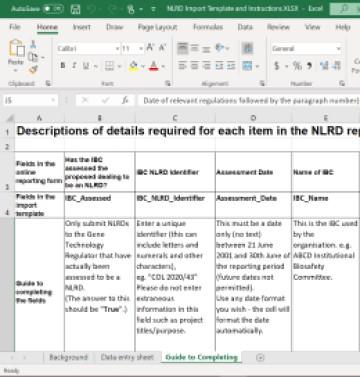This screenshot has width=360, height=377.
Task: Open the font name dropdown
Action: pyautogui.click(x=117, y=49)
